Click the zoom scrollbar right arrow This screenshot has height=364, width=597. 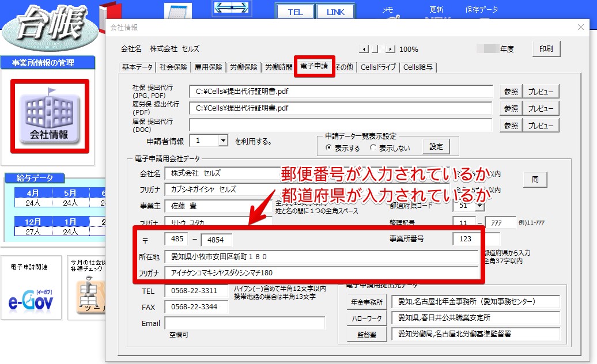click(x=390, y=49)
